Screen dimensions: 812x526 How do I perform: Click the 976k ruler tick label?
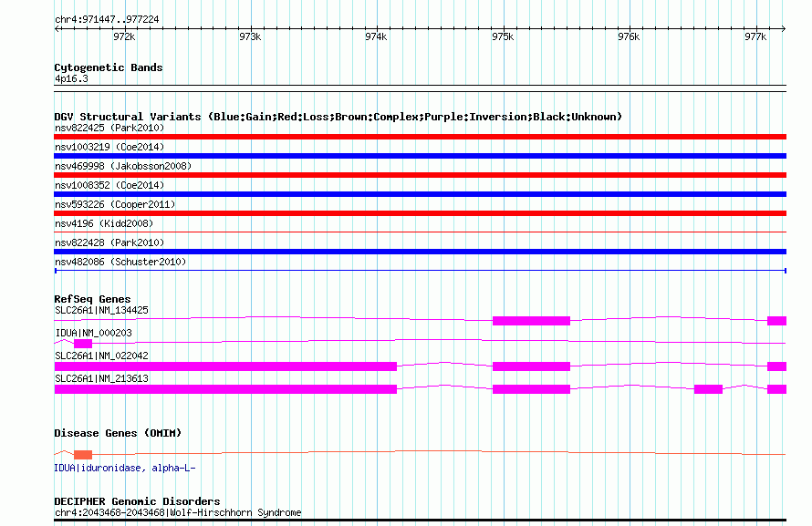click(629, 36)
